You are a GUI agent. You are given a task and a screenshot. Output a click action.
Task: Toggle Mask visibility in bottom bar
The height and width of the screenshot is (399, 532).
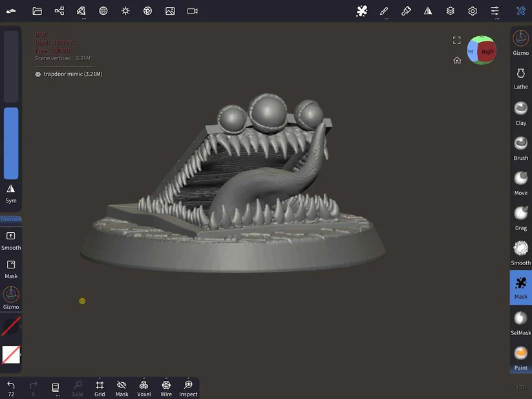point(122,389)
